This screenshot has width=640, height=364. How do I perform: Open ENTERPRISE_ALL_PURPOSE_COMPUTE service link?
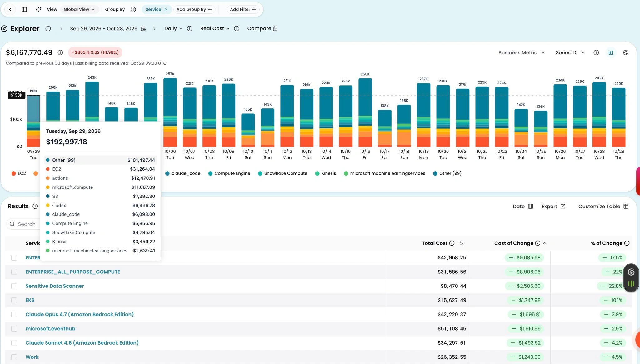[73, 272]
